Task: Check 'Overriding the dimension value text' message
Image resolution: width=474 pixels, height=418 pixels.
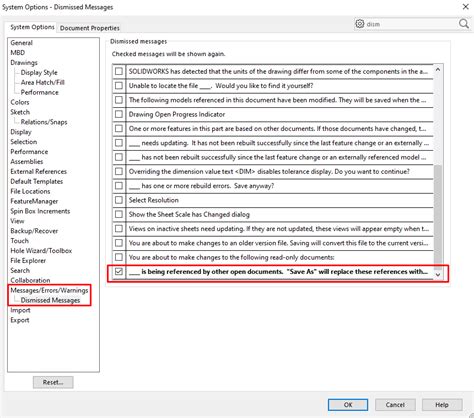Action: 119,171
